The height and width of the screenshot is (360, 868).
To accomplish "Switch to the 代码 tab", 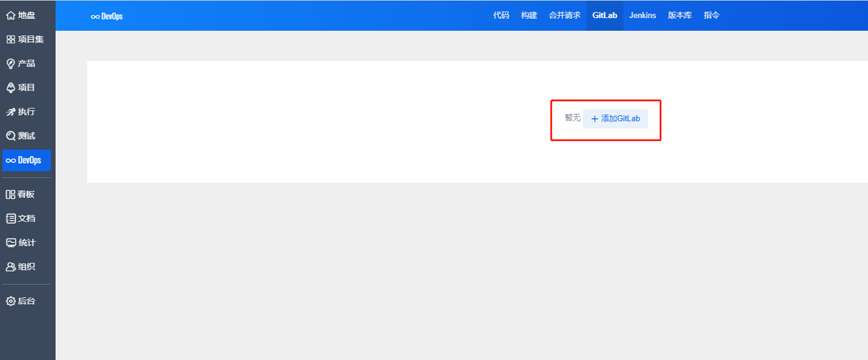I will [501, 15].
